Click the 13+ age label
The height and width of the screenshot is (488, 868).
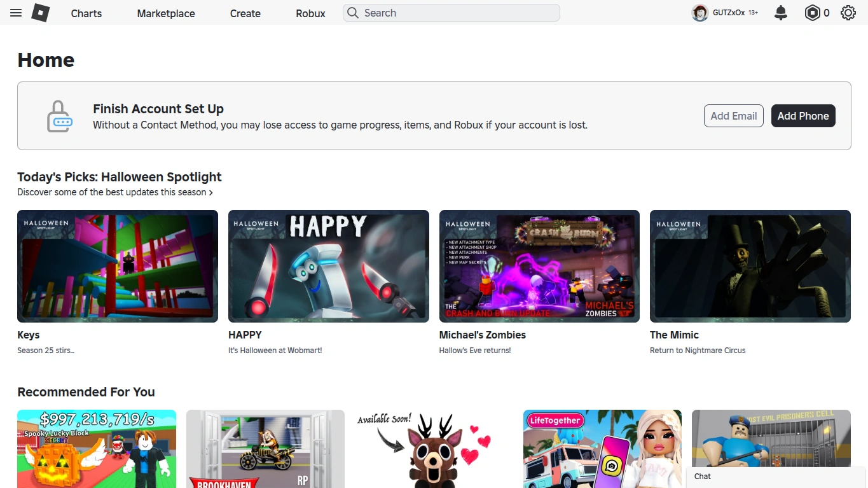click(x=753, y=13)
